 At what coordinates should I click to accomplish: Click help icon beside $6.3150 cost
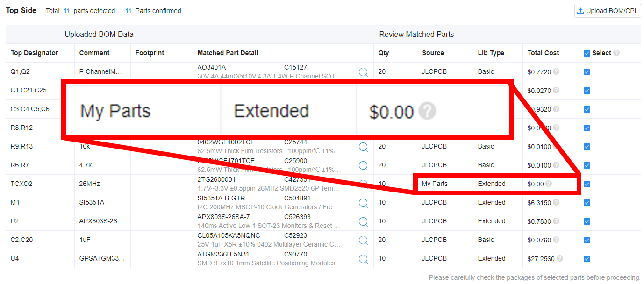556,203
